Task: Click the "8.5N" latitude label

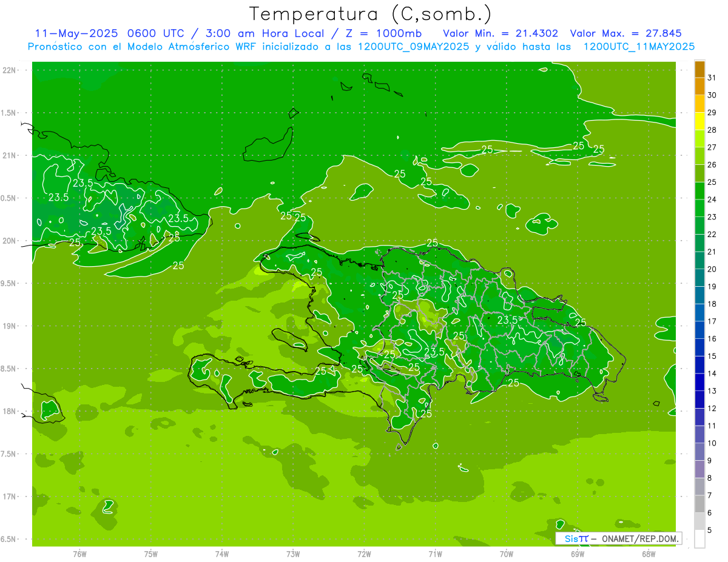Action: click(x=9, y=369)
